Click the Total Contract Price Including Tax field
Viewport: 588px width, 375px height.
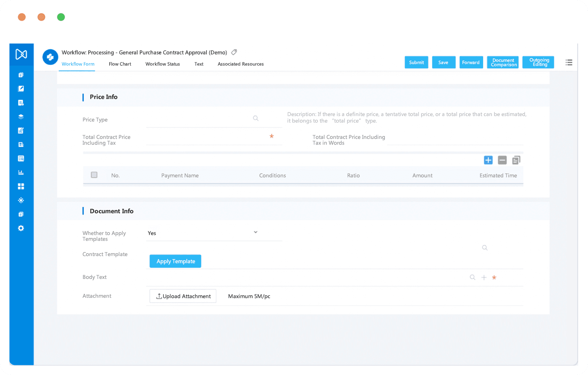click(x=214, y=137)
